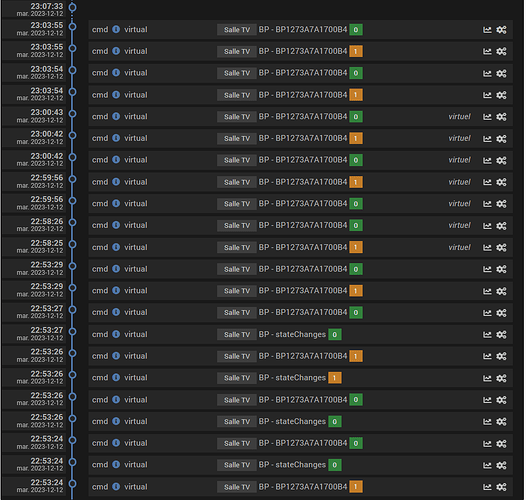Screen dimensions: 526x500
Task: Open Salle TV object on 23:00:42 value 0 row
Action: coord(237,160)
